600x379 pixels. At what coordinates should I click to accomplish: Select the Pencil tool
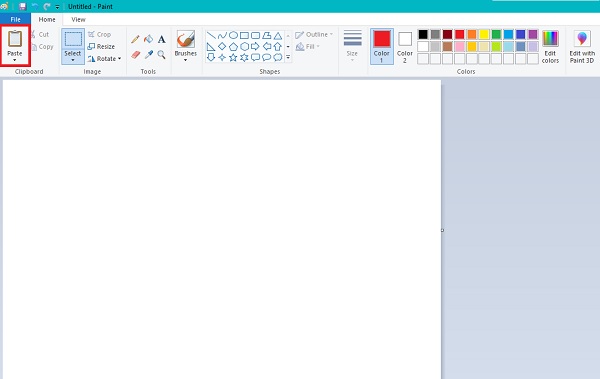pos(135,39)
